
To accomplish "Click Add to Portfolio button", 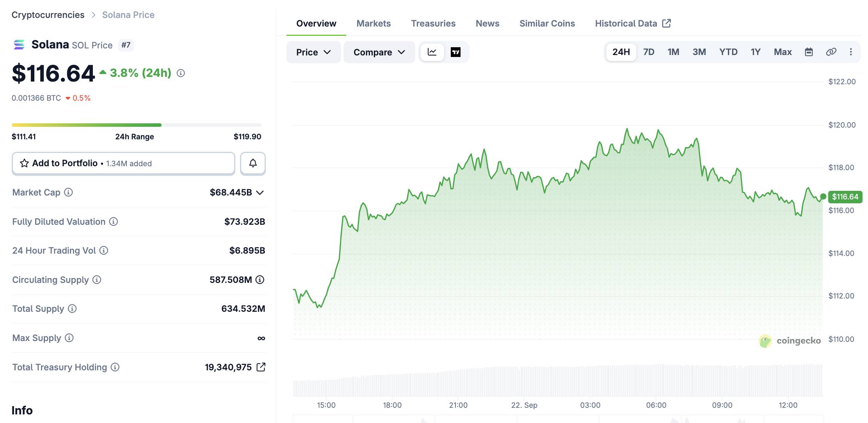I will click(123, 163).
